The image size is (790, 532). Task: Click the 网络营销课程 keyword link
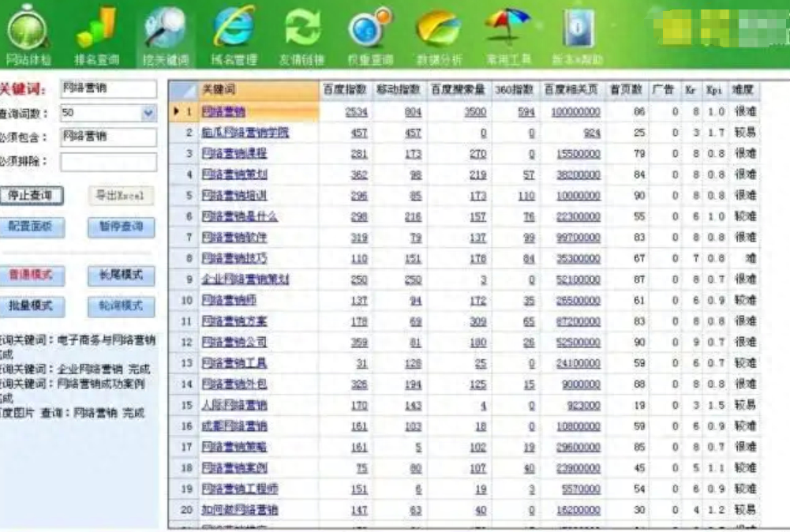pyautogui.click(x=234, y=153)
